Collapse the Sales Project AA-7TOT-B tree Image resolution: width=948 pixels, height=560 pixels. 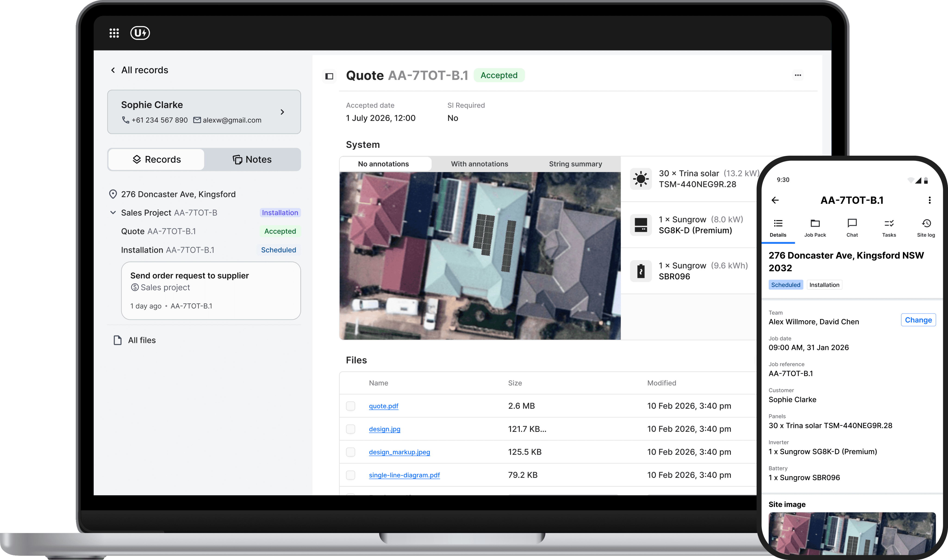point(113,213)
